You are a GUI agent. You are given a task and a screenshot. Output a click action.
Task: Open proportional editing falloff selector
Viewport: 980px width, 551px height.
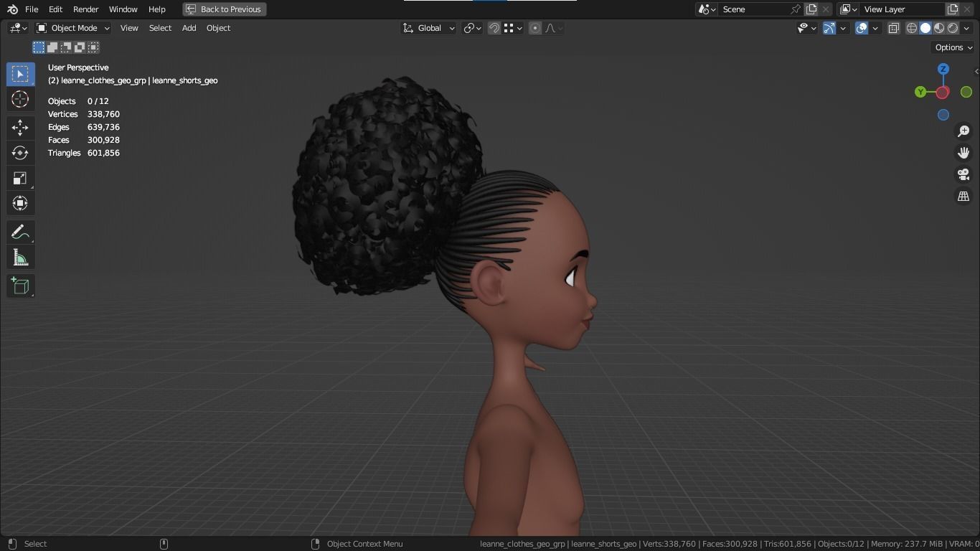(554, 28)
